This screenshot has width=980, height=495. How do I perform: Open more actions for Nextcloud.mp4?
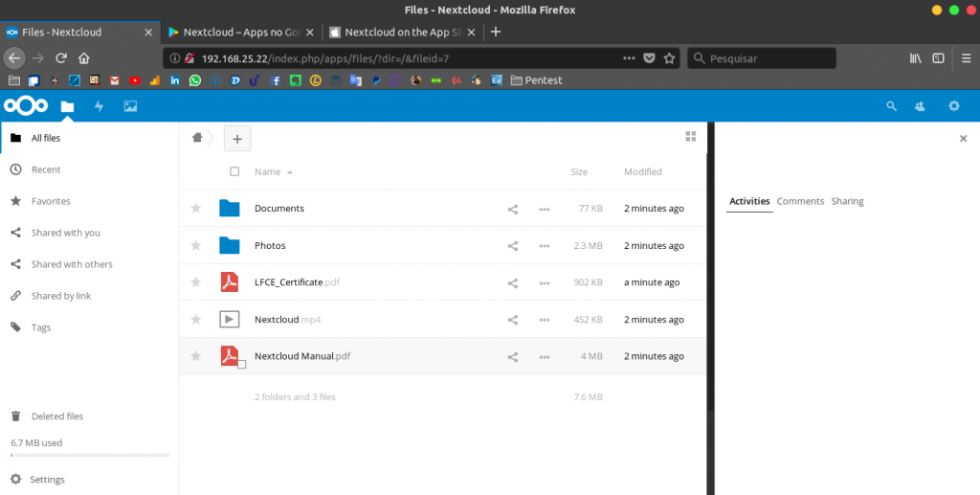coord(545,320)
